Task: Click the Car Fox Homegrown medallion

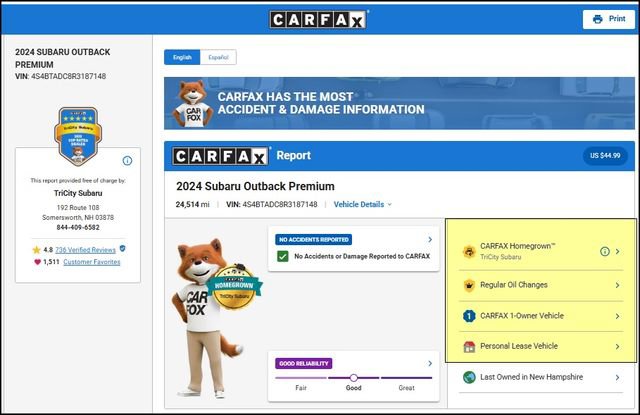Action: pos(234,287)
